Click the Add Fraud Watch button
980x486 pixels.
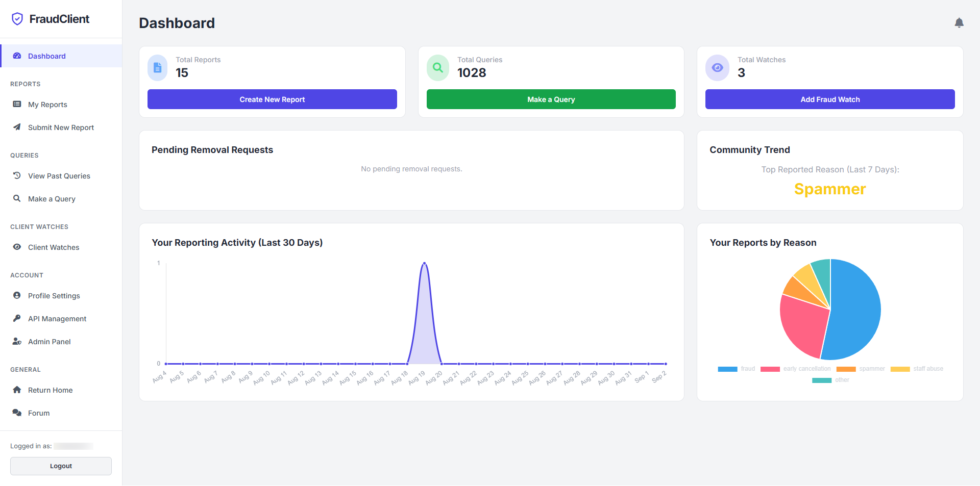[x=829, y=99]
